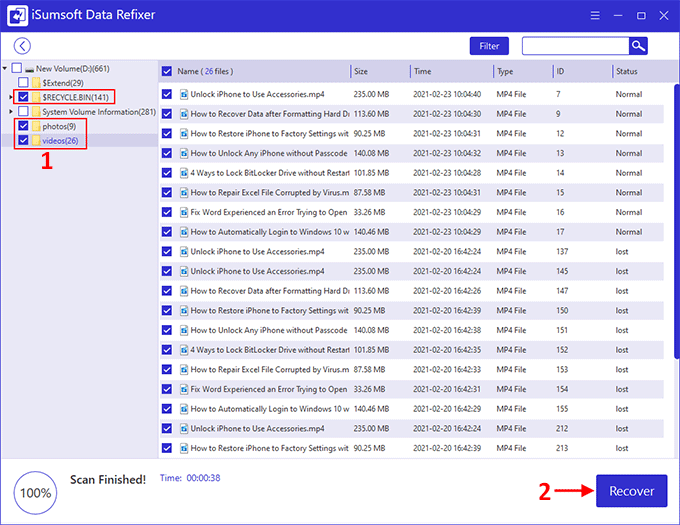This screenshot has width=680, height=525.
Task: Uncheck the select-all checkbox beside Name header
Action: 167,71
